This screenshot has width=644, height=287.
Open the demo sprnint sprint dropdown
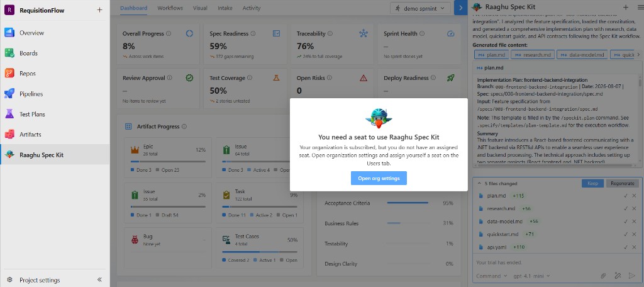pyautogui.click(x=420, y=8)
